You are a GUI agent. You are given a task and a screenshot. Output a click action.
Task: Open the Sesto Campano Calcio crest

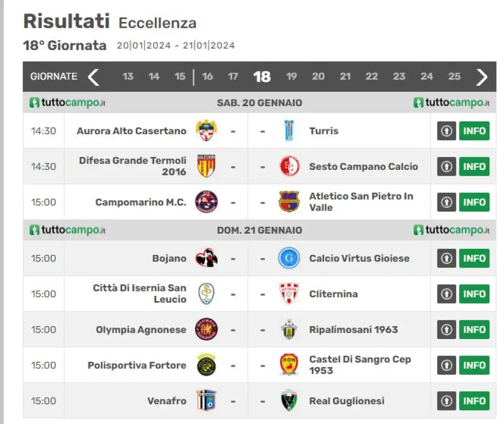pyautogui.click(x=289, y=166)
